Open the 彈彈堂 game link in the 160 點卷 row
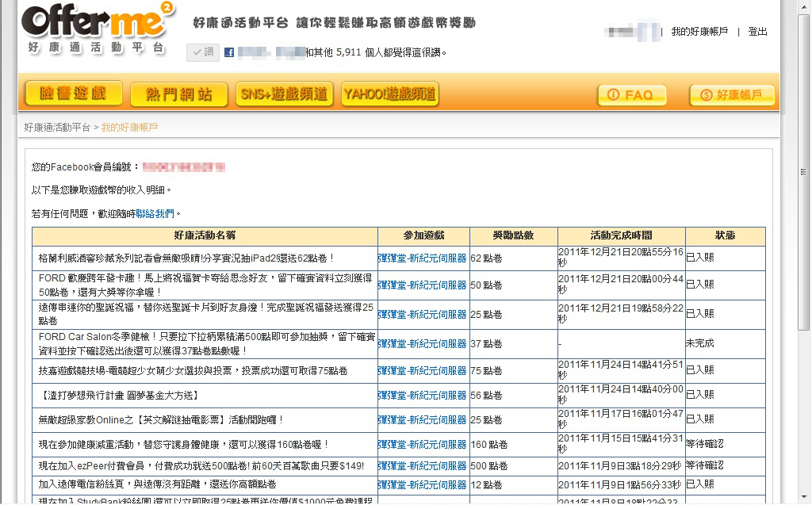Viewport: 812px width, 505px height. click(x=423, y=445)
